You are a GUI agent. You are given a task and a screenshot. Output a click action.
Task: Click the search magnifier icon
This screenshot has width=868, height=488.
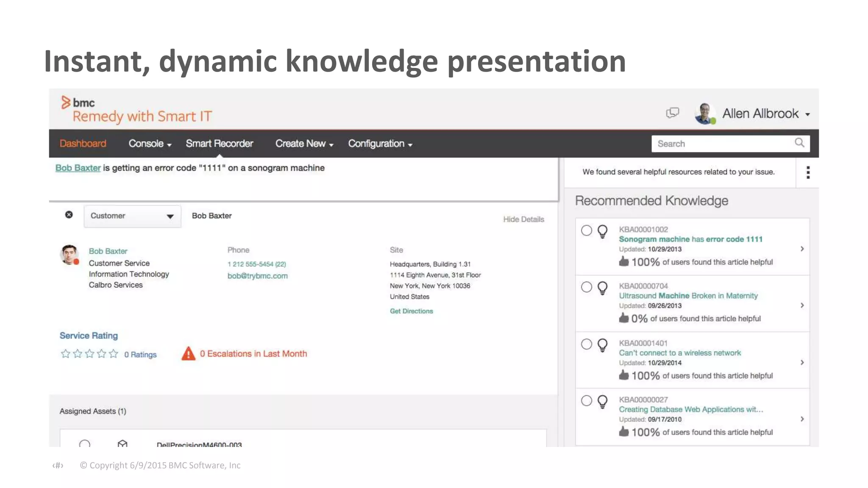(x=799, y=143)
